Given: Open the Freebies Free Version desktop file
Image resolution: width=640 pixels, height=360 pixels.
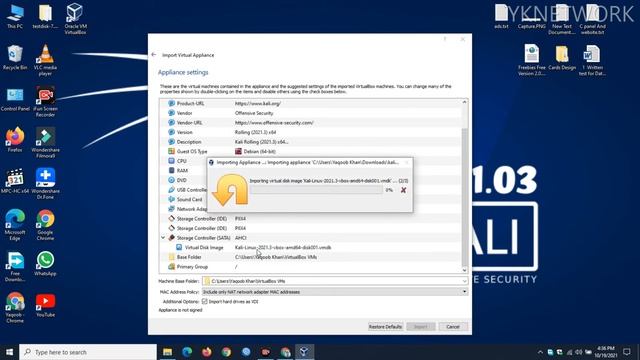Looking at the screenshot, I should tap(531, 60).
